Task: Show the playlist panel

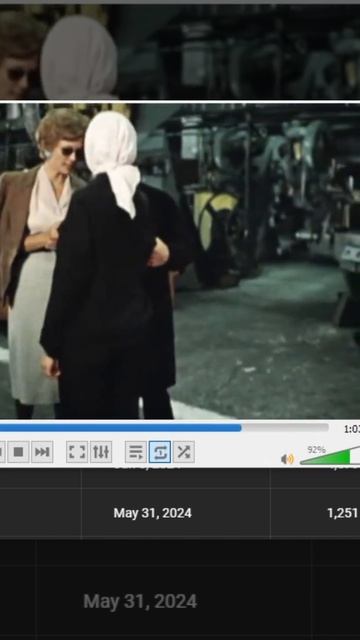Action: click(x=136, y=452)
